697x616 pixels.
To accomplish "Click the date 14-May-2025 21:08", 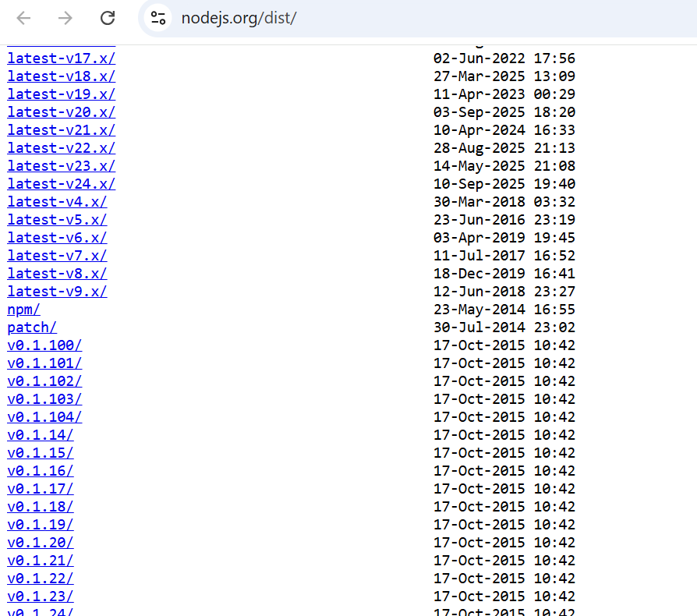I will tap(504, 166).
